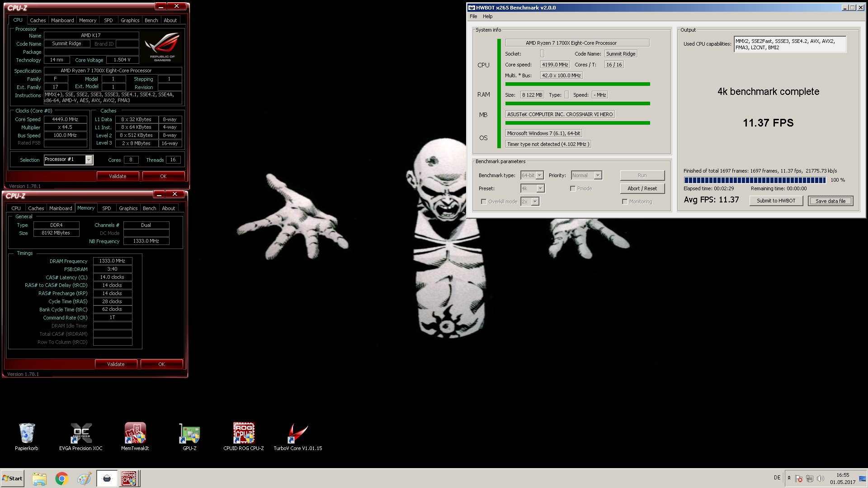Screen dimensions: 868x488
Task: Click the Run button in HWBOT benchmark
Action: pyautogui.click(x=642, y=175)
